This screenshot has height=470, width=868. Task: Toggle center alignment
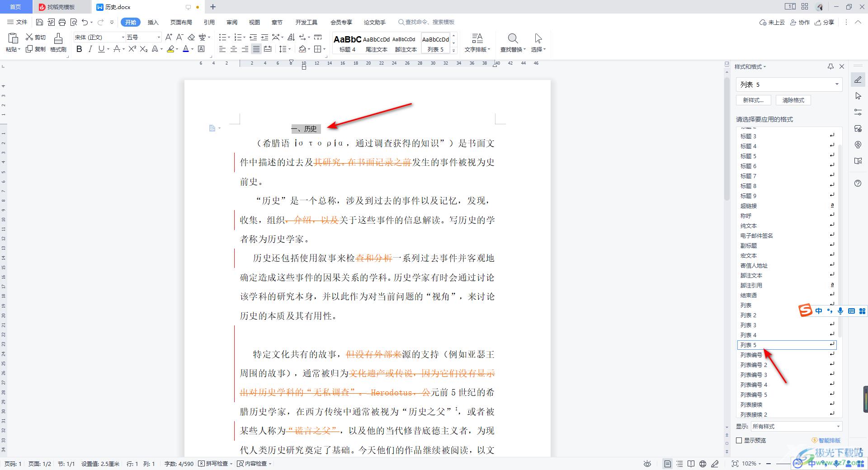tap(233, 49)
